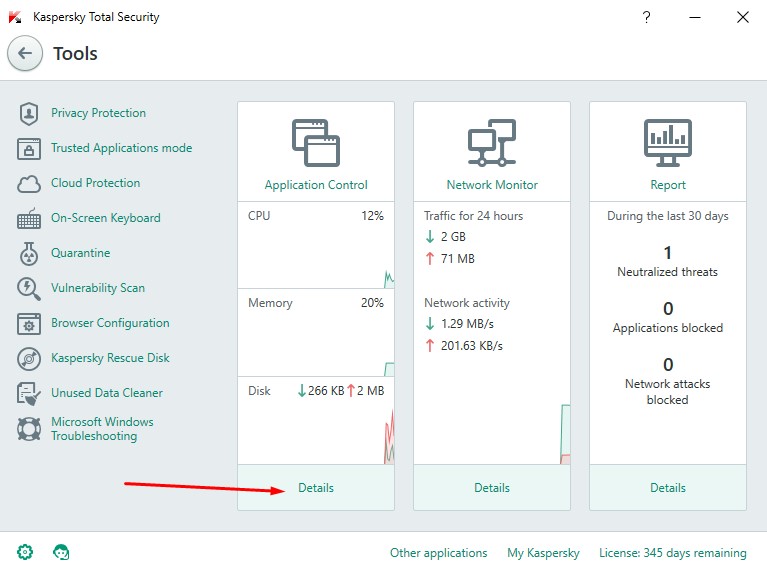767x570 pixels.
Task: Click "During the last 30 days" text
Action: click(668, 216)
